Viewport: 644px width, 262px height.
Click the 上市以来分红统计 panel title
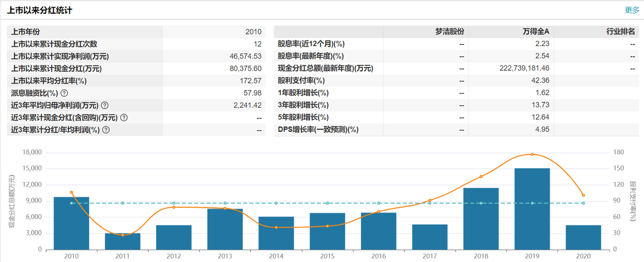click(x=40, y=10)
